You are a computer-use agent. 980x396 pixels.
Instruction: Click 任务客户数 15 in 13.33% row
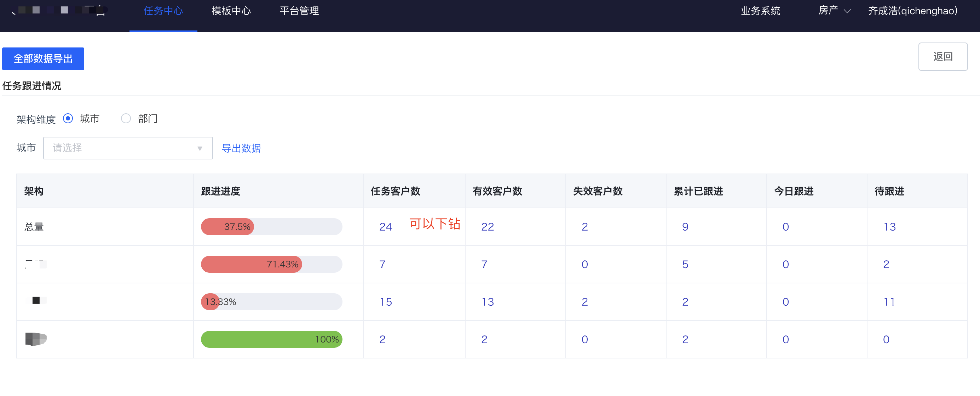[x=386, y=302]
